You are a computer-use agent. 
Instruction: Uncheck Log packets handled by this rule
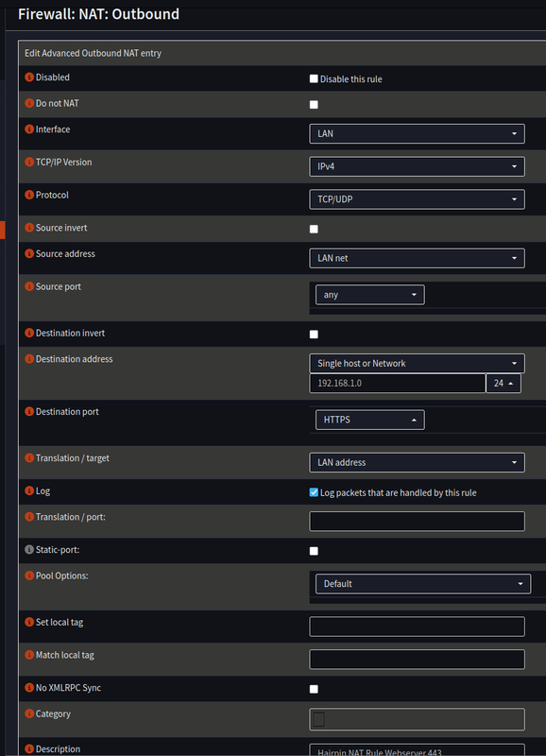tap(314, 492)
